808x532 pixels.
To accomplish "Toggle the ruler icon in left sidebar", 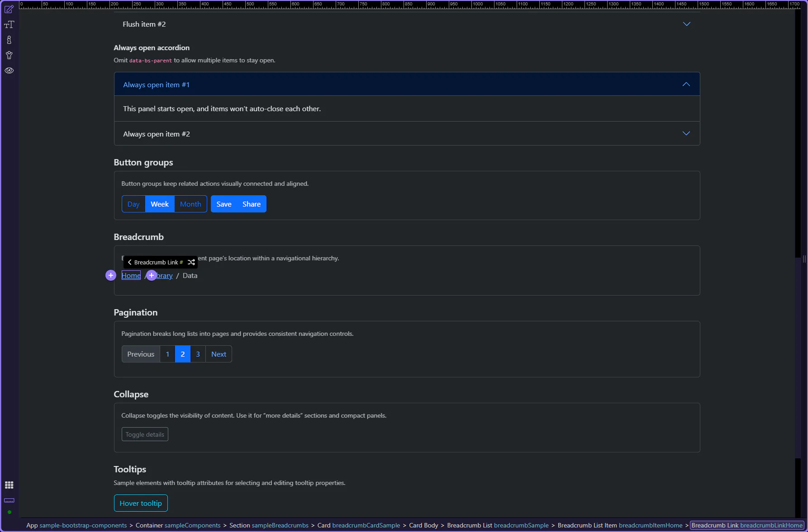I will point(9,500).
